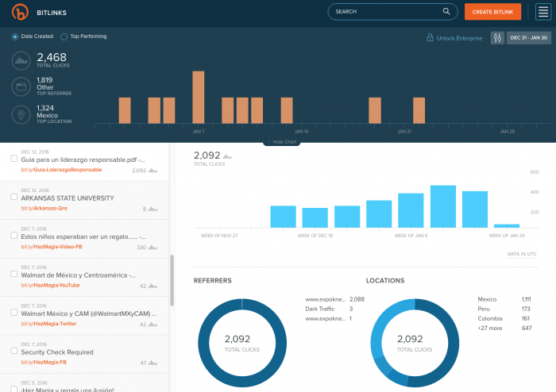Expand the +27 more locations row
The width and height of the screenshot is (556, 392).
(504, 329)
